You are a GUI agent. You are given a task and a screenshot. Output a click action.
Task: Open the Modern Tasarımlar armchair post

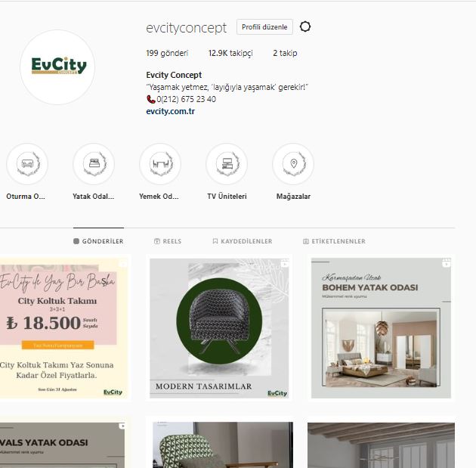pyautogui.click(x=219, y=328)
